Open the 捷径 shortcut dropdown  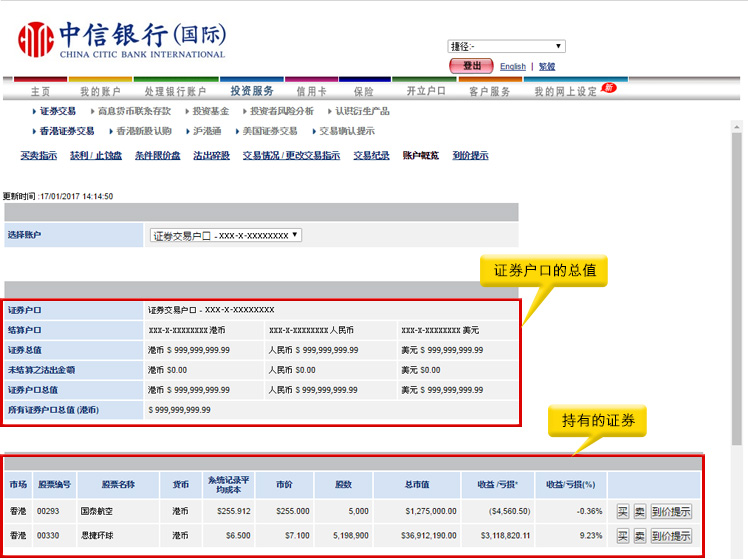click(x=507, y=46)
